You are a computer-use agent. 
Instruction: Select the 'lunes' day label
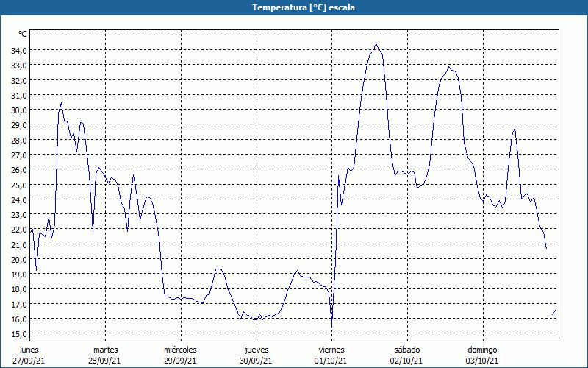(29, 350)
